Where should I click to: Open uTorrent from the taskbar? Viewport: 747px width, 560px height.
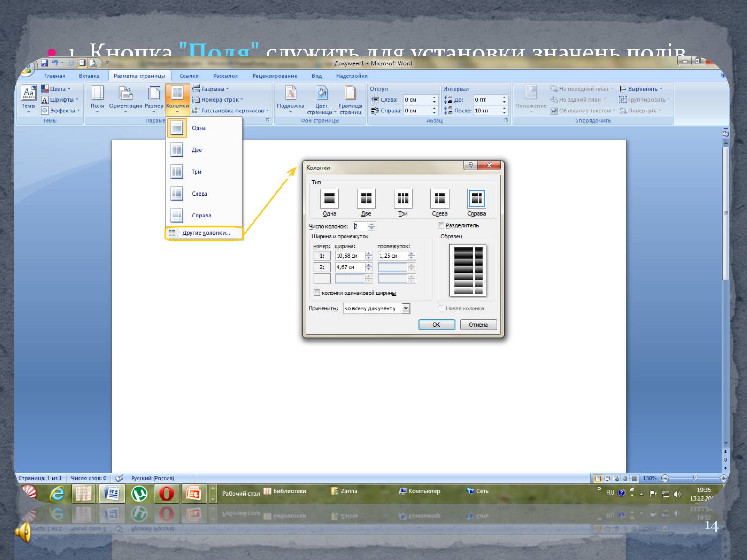139,493
